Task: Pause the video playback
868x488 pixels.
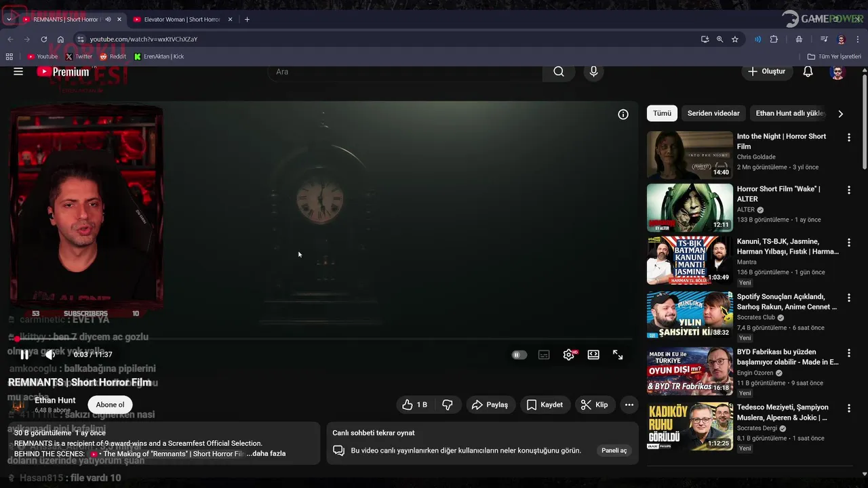Action: [24, 354]
